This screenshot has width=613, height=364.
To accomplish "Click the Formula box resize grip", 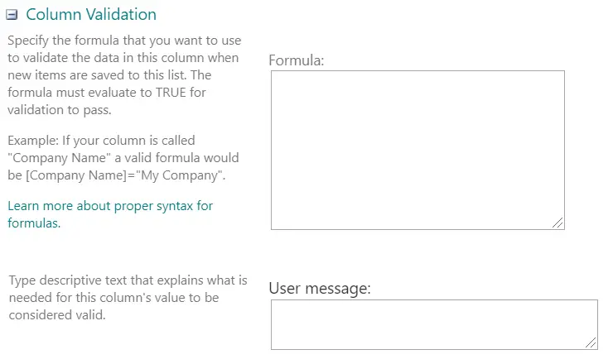I will click(557, 222).
